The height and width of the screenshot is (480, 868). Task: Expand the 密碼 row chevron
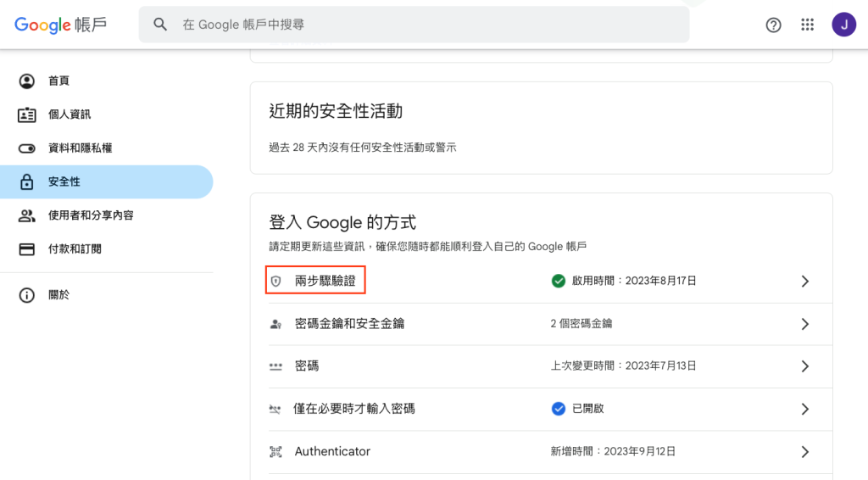point(805,366)
